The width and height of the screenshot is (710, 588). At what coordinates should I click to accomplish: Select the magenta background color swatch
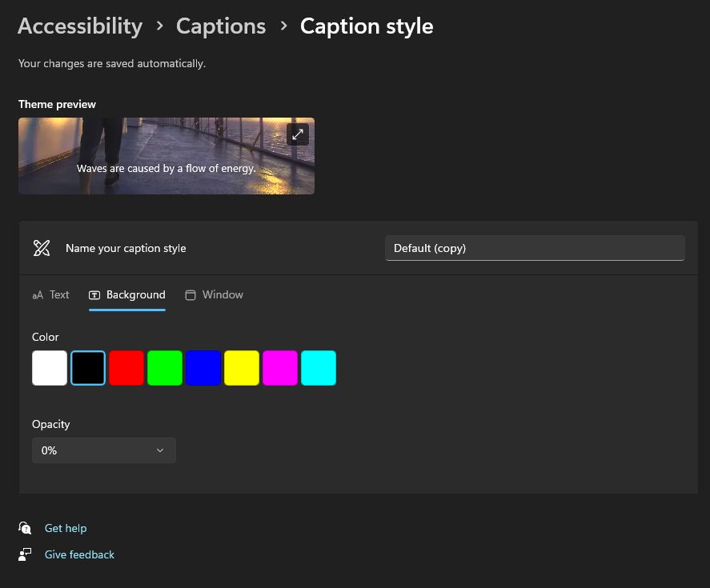(279, 367)
